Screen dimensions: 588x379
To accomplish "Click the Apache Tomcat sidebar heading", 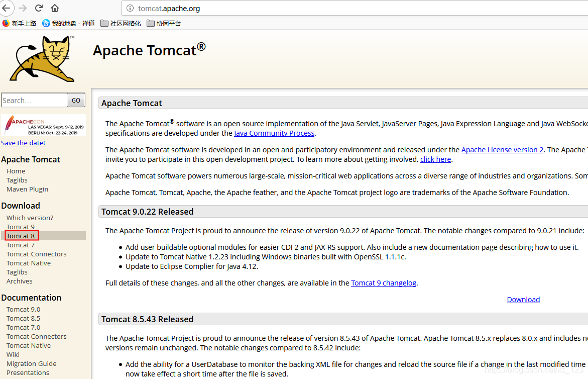I will (30, 159).
